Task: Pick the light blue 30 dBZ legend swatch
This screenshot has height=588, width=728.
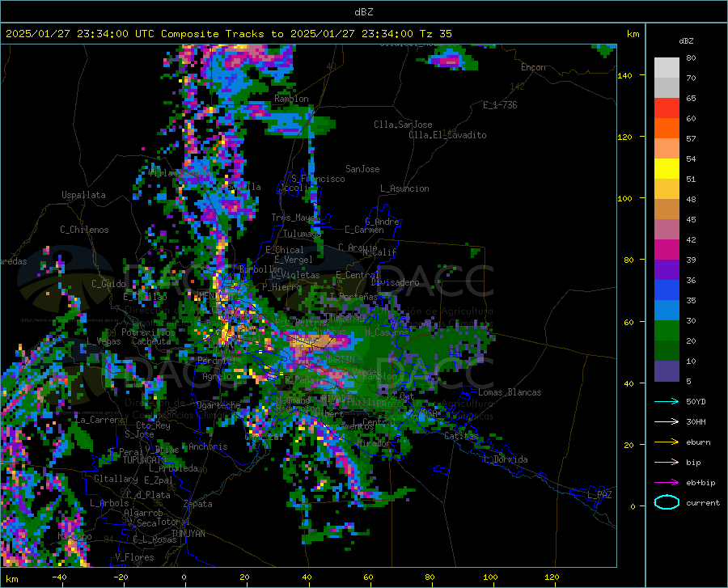Action: coord(667,310)
